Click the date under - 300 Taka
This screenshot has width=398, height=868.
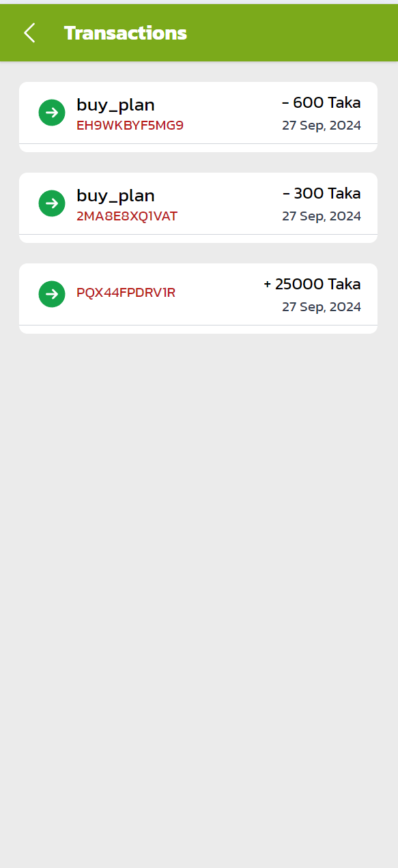pos(322,216)
